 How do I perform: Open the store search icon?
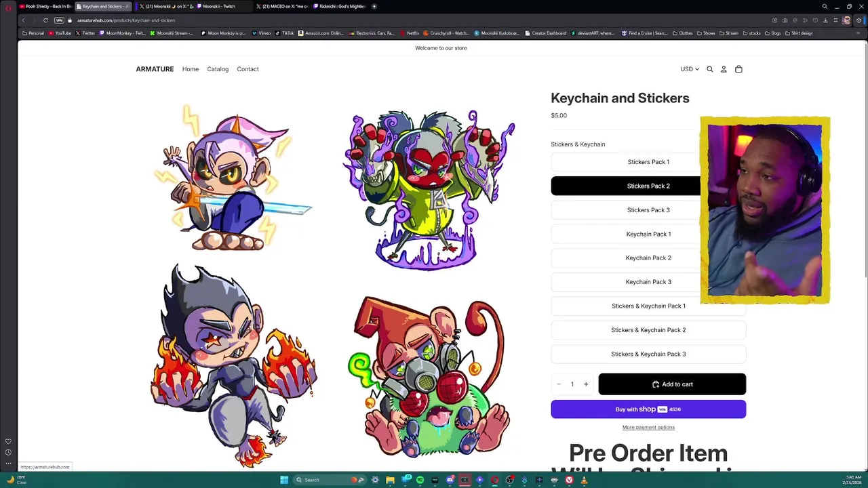click(x=710, y=69)
